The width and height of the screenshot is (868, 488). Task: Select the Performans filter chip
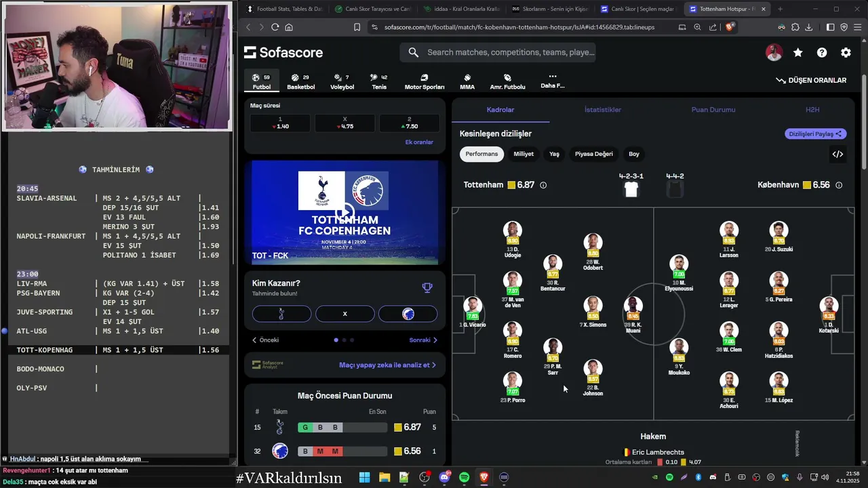481,154
